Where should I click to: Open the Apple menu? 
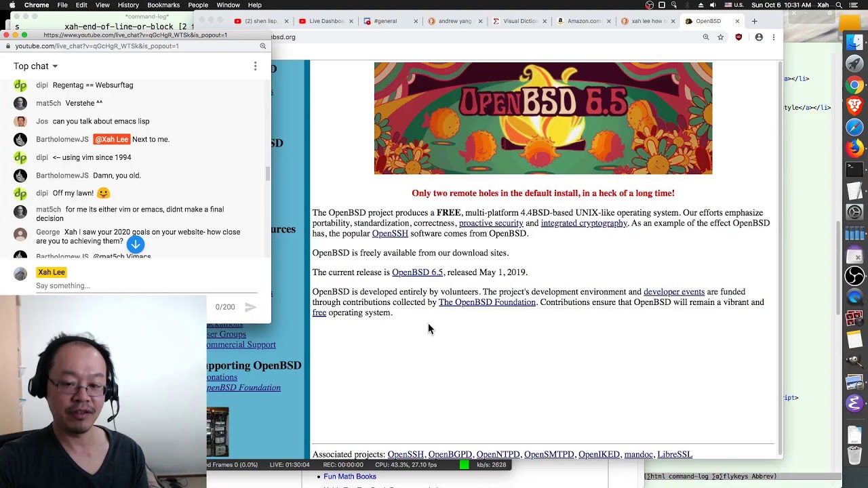pyautogui.click(x=11, y=5)
